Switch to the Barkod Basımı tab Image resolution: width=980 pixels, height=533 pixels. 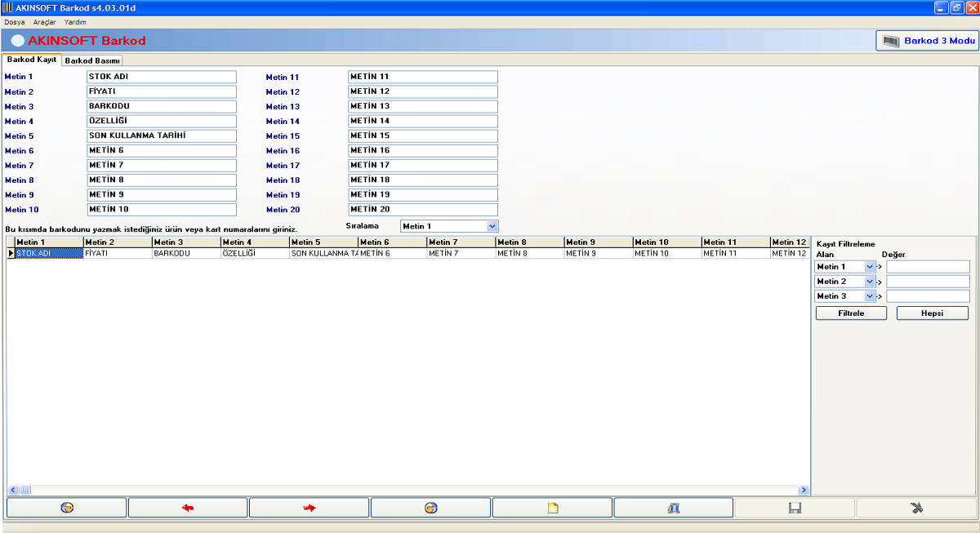tap(92, 60)
